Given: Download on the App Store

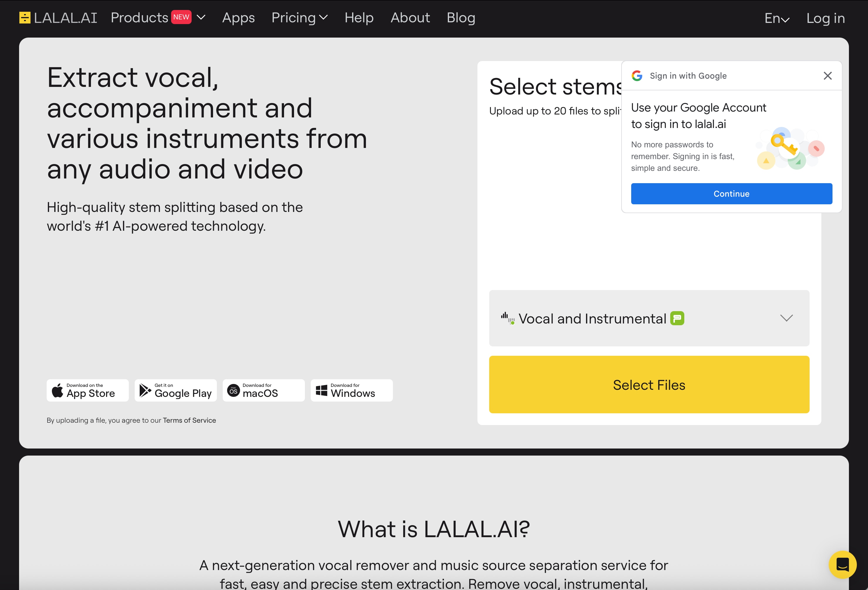Looking at the screenshot, I should point(88,390).
